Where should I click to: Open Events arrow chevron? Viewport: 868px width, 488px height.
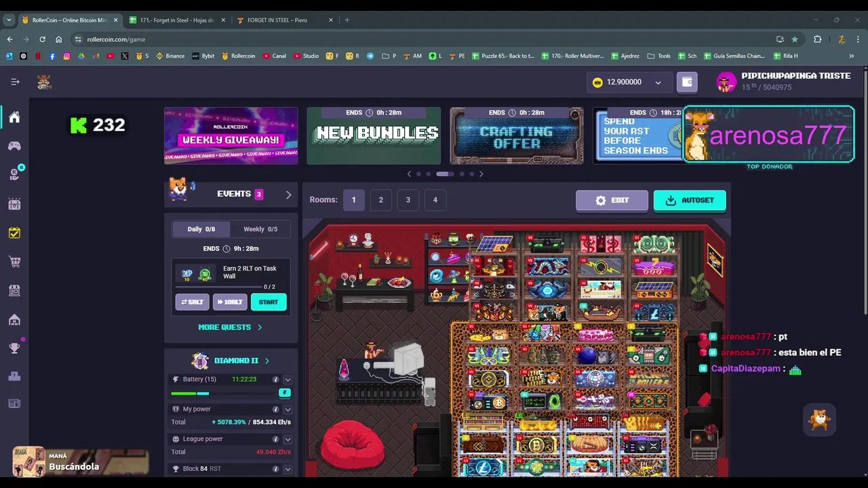288,195
